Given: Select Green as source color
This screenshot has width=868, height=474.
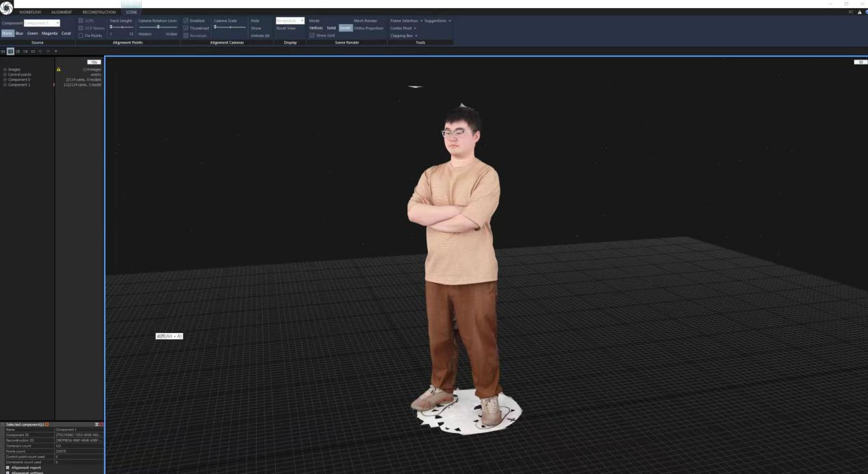Looking at the screenshot, I should (x=32, y=33).
